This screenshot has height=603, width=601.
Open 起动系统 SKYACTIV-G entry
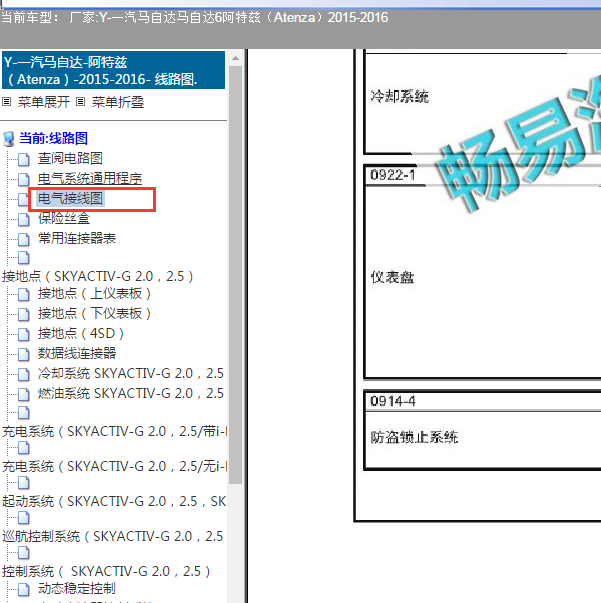[114, 501]
